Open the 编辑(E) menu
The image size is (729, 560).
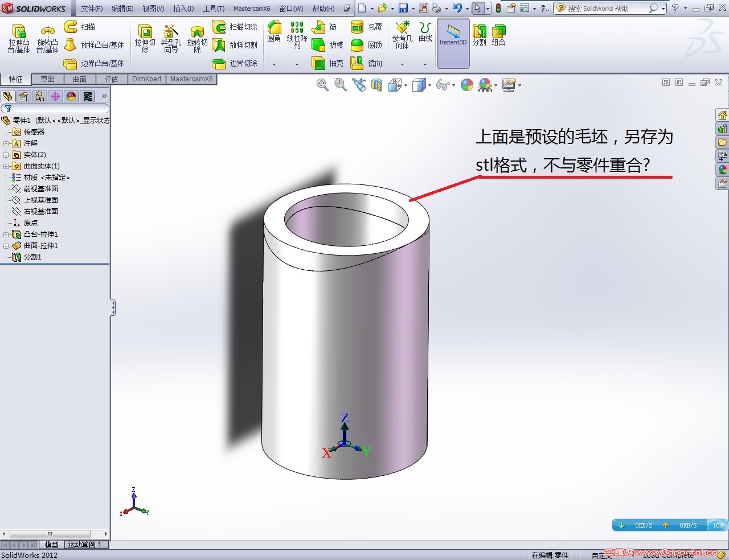pos(122,9)
